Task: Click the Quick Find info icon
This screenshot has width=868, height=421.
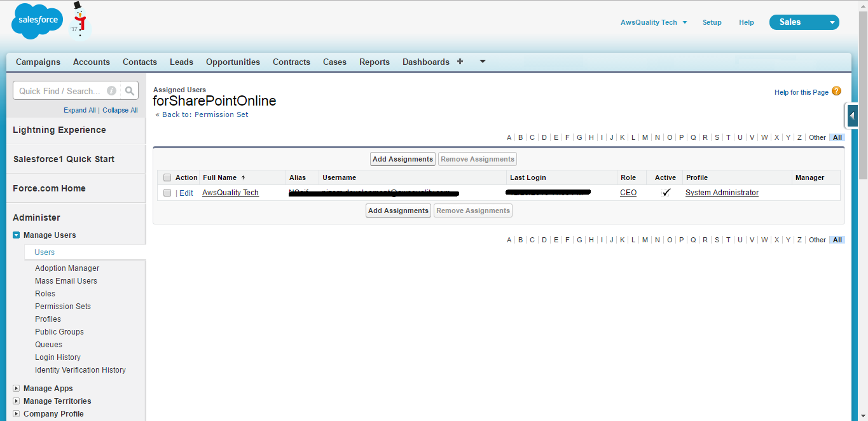Action: (x=111, y=91)
